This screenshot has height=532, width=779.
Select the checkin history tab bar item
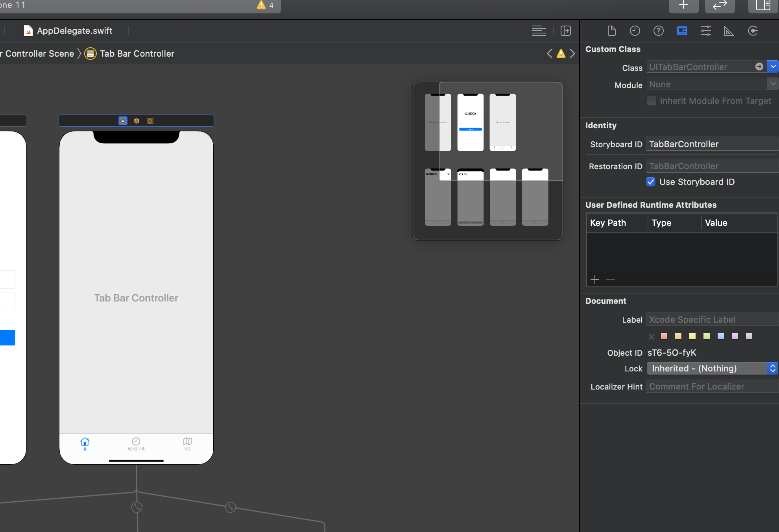[136, 443]
